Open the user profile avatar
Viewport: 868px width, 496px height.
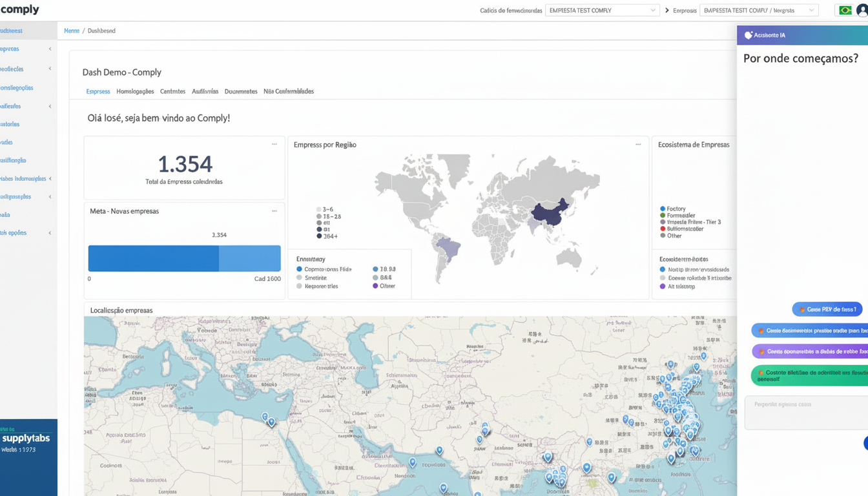(862, 10)
